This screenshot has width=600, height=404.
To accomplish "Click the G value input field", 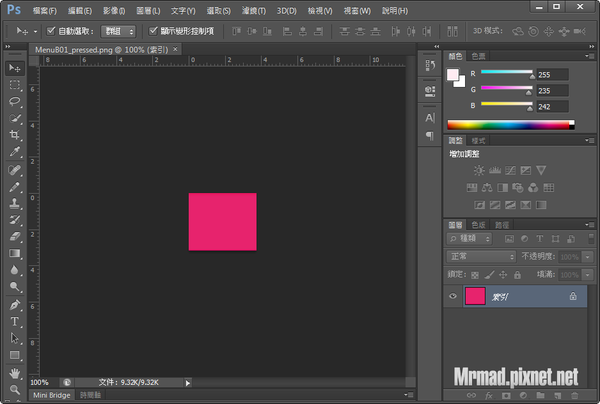I will click(x=553, y=91).
